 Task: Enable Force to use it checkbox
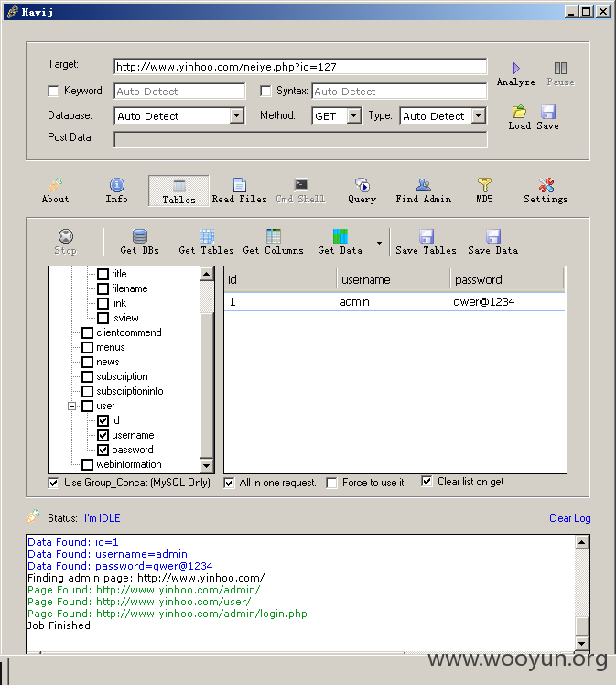(331, 483)
